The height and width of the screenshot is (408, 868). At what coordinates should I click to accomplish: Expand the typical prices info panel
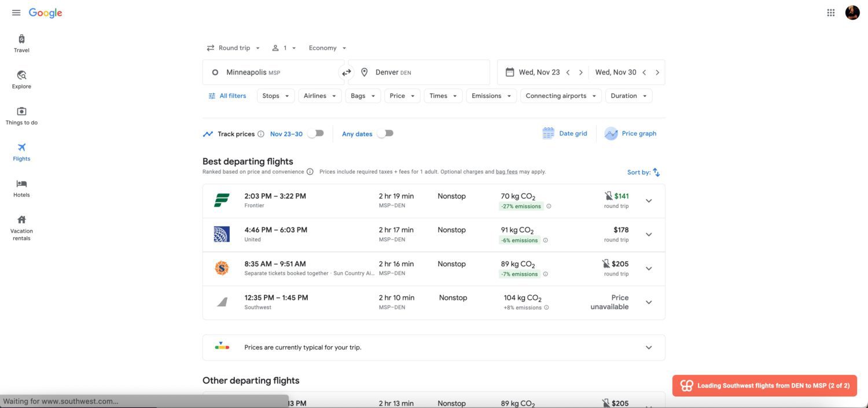(649, 348)
